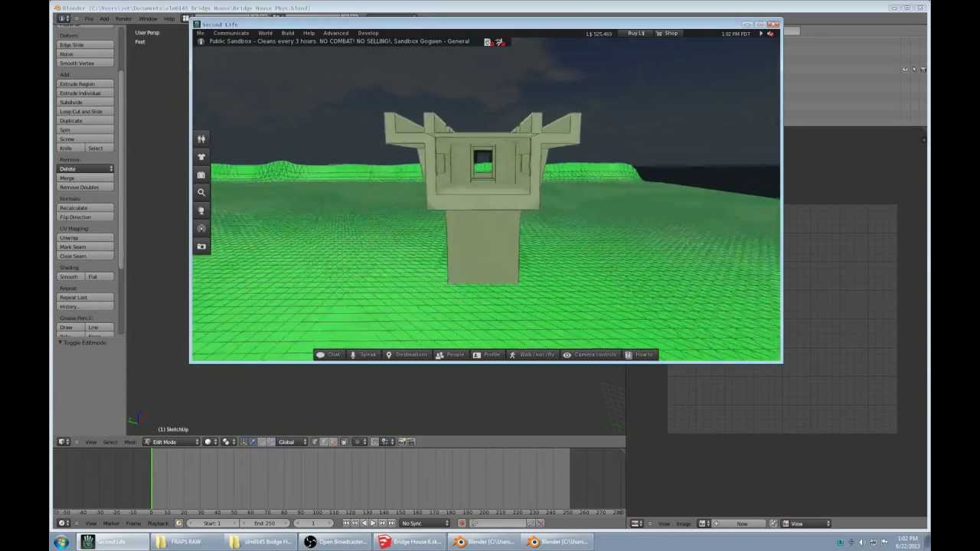
Task: Toggle Smooth shading in Blender tool shelf
Action: coord(70,277)
